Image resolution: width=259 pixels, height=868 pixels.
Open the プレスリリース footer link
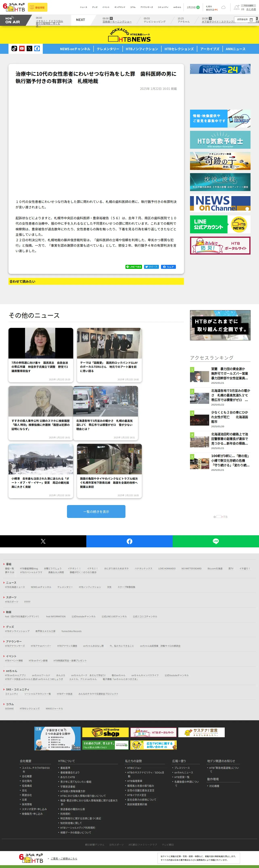(182, 768)
